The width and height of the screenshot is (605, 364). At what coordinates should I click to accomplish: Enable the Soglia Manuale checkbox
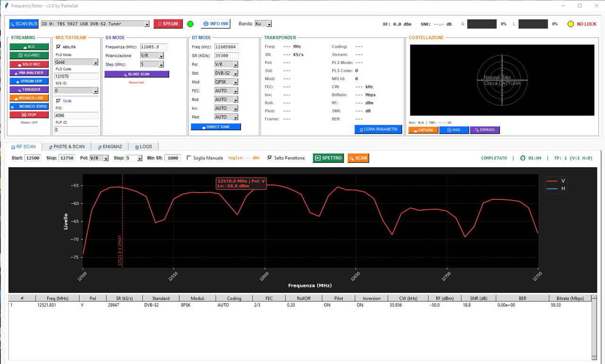click(190, 158)
